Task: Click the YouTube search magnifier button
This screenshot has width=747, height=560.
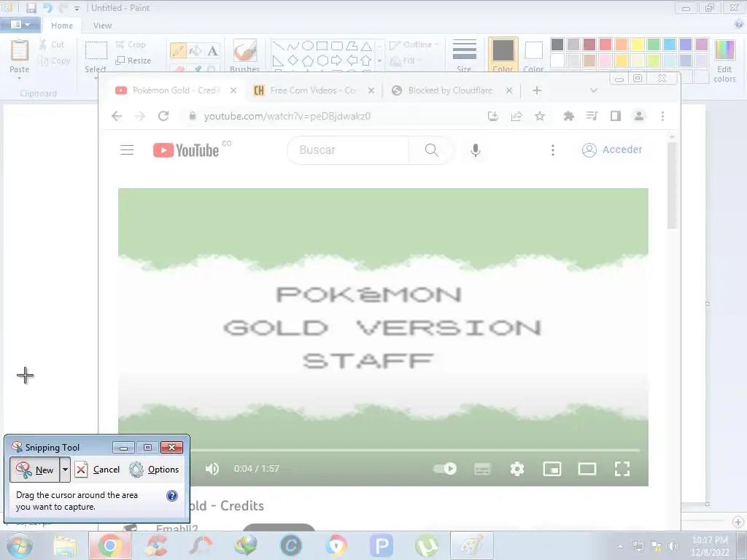Action: coord(431,150)
